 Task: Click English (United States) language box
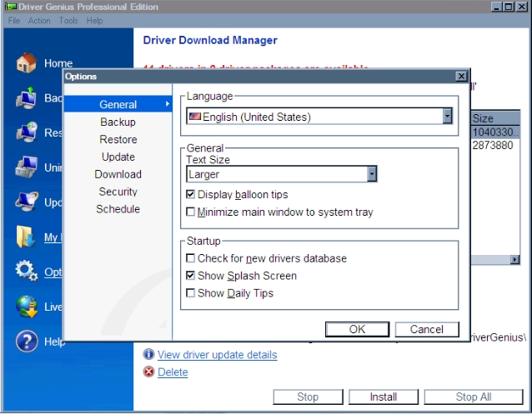(x=319, y=117)
